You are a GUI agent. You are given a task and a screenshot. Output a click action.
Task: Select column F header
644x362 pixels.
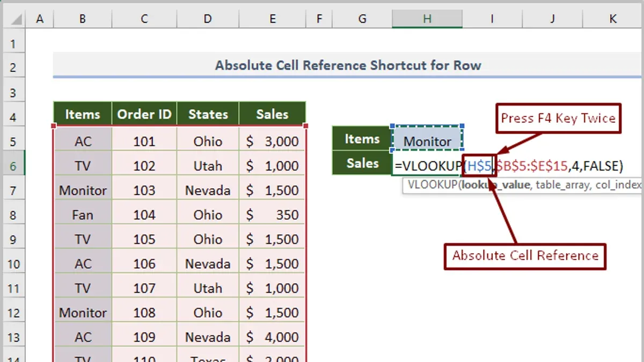pyautogui.click(x=319, y=19)
